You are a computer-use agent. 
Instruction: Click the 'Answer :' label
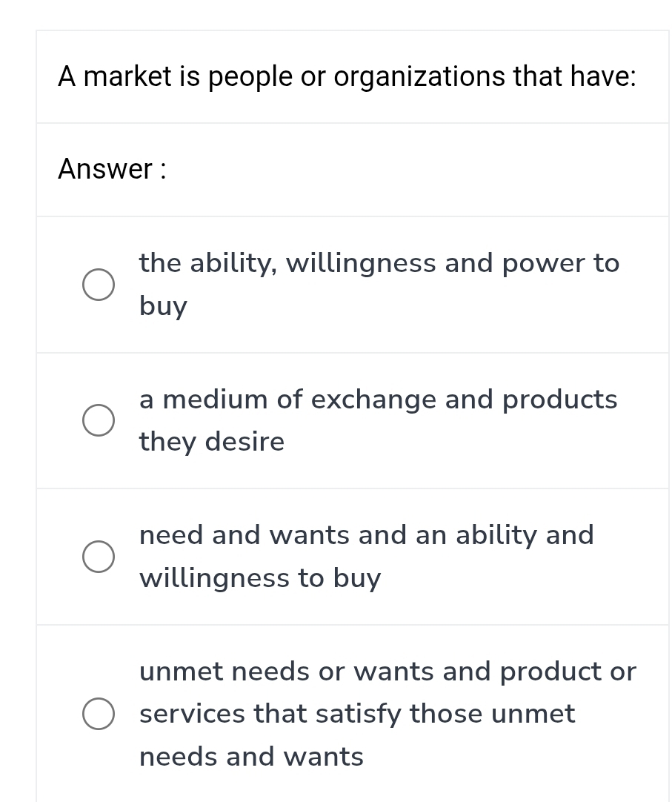pos(110,170)
